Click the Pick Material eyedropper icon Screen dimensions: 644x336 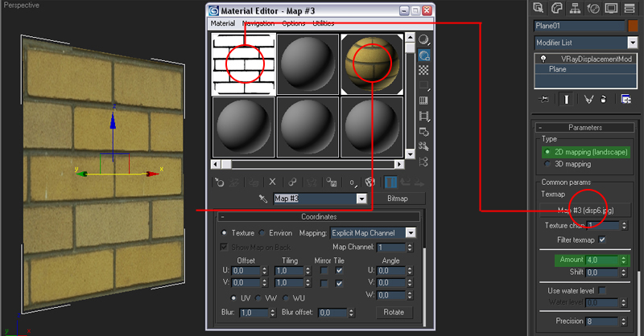[x=262, y=199]
